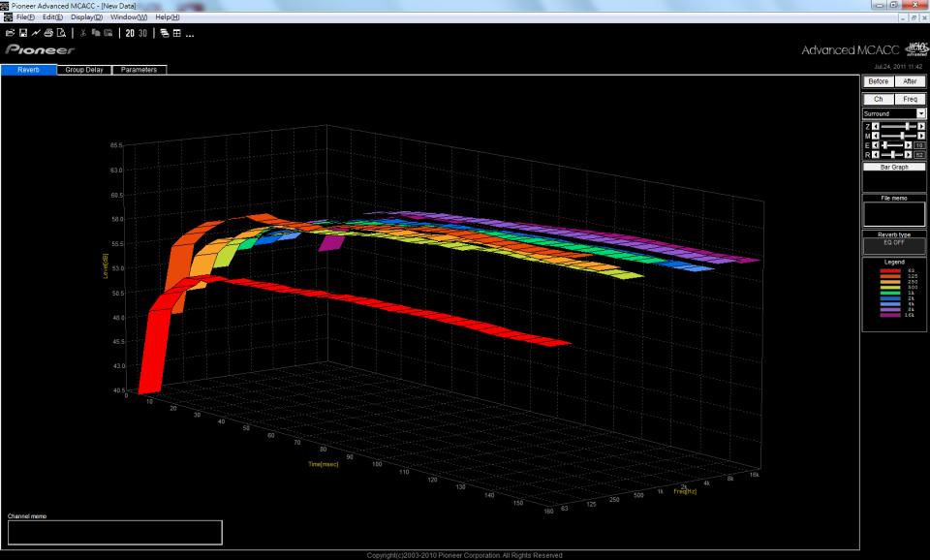Click the Open file icon in toolbar
The width and height of the screenshot is (930, 560).
(x=9, y=33)
